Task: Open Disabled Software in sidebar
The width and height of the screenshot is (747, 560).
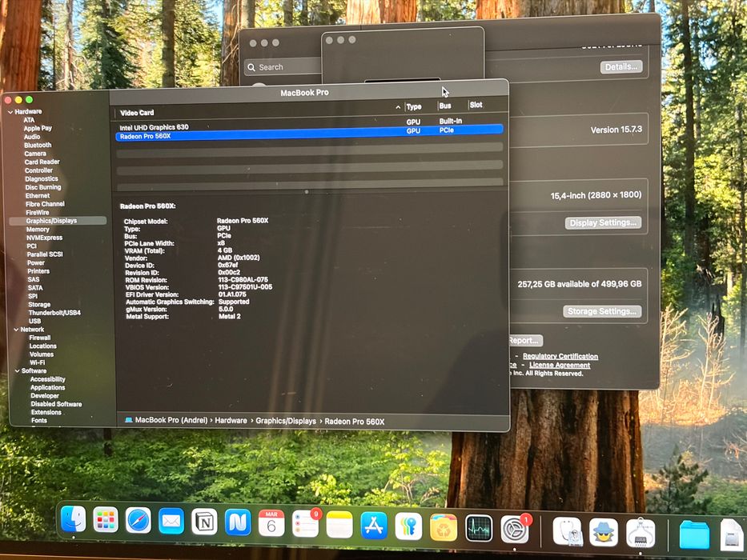Action: coord(56,404)
